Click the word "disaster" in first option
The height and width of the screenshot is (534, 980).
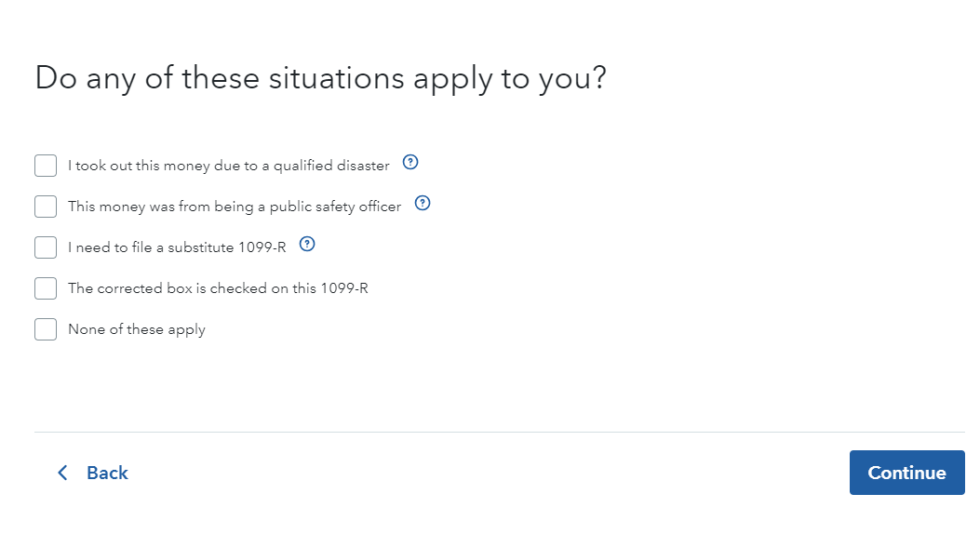click(x=363, y=166)
